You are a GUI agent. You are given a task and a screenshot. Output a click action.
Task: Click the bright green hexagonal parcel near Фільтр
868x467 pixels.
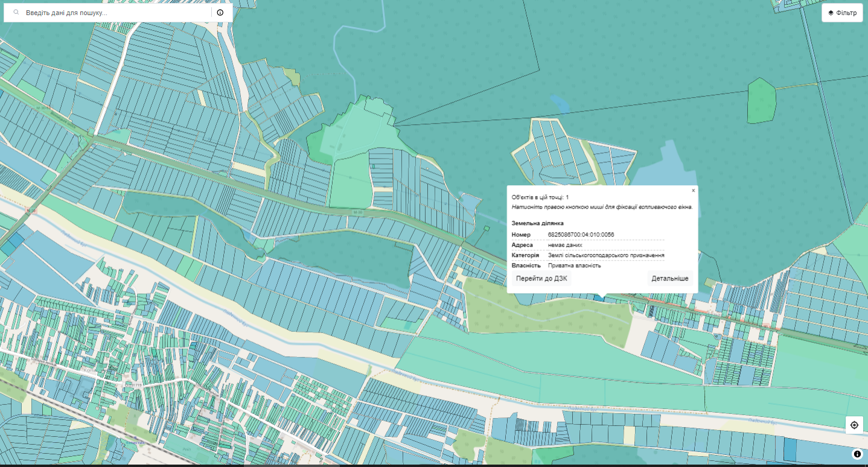tap(761, 101)
